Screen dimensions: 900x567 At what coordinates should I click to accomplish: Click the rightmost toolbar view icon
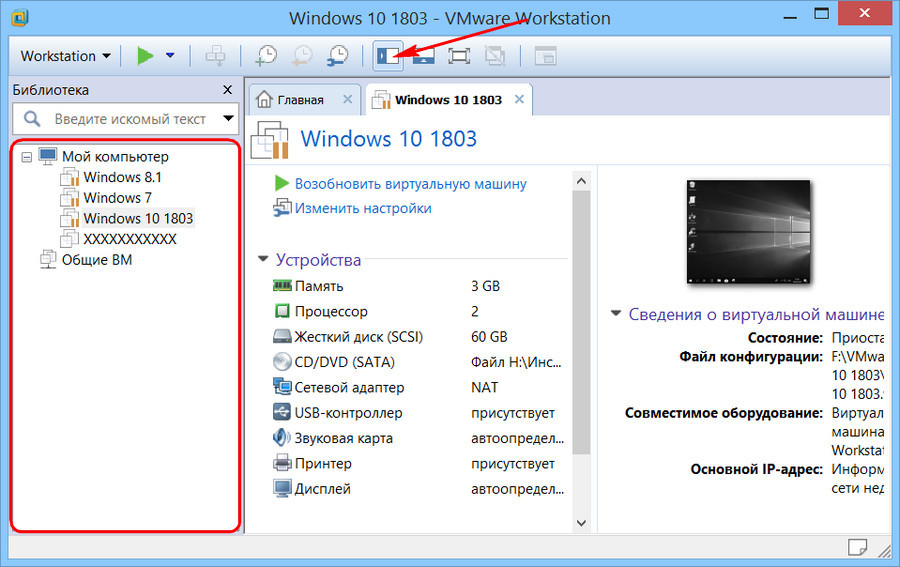point(545,56)
